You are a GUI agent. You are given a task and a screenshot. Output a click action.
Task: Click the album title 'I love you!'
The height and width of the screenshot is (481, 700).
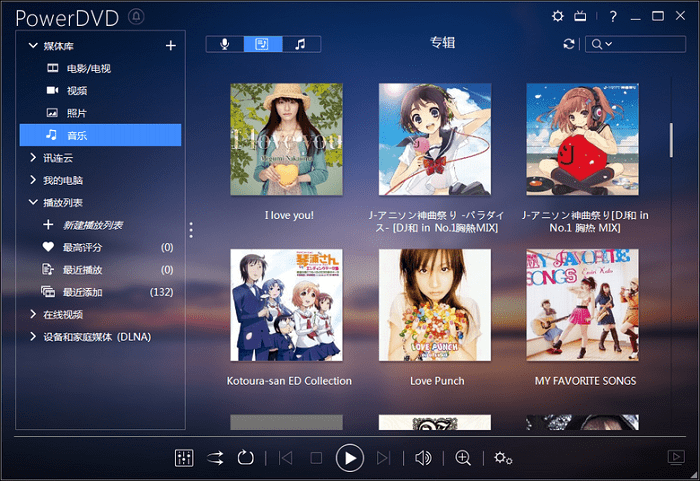289,215
